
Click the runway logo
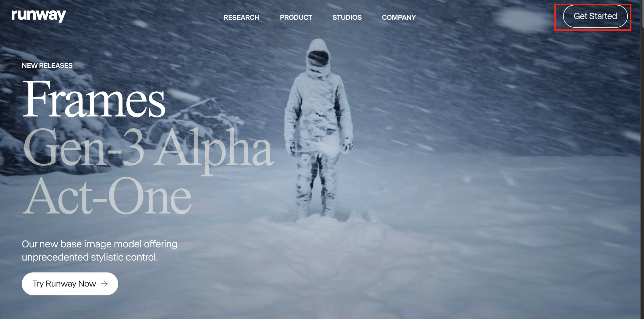click(39, 16)
